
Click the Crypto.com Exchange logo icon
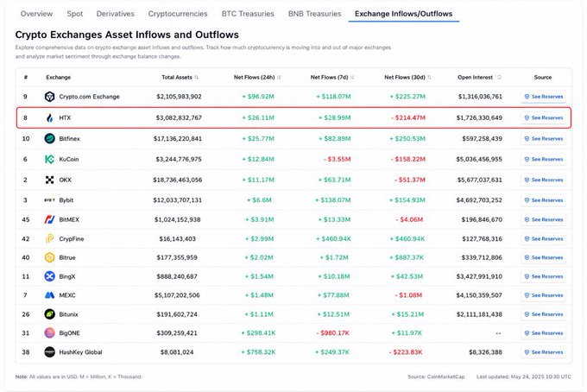click(49, 97)
